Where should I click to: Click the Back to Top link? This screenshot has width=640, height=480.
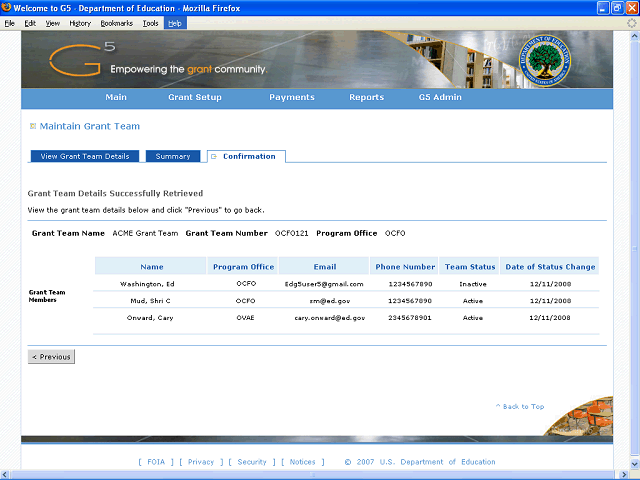[520, 407]
